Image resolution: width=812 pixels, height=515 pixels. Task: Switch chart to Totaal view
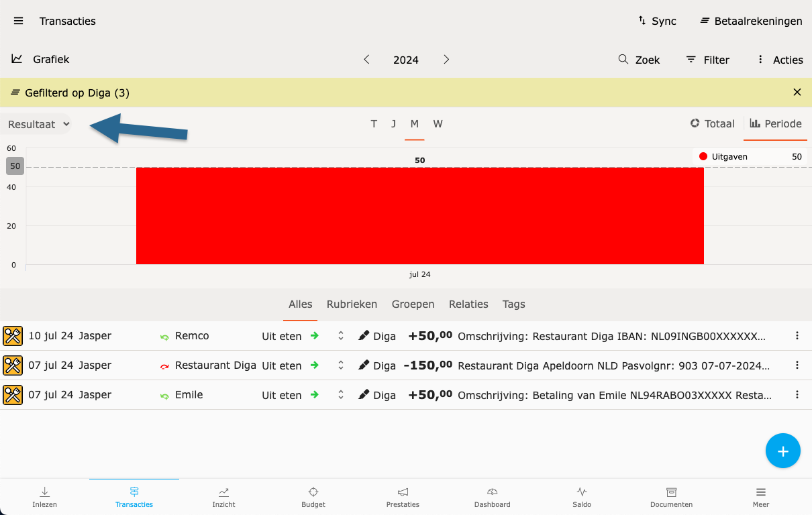pos(713,124)
